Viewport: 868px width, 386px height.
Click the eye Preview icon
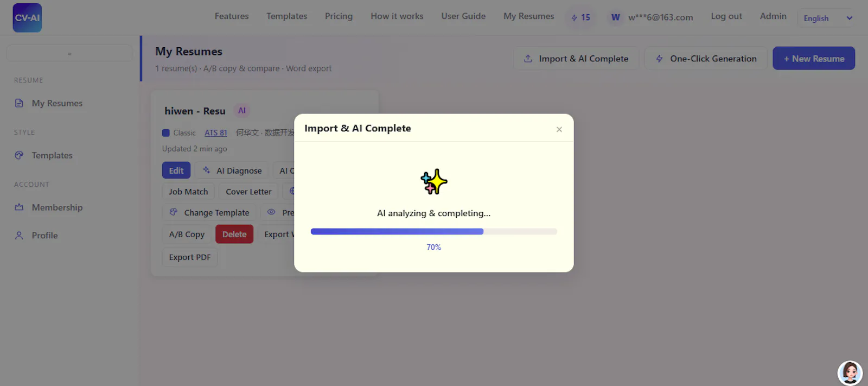coord(271,212)
